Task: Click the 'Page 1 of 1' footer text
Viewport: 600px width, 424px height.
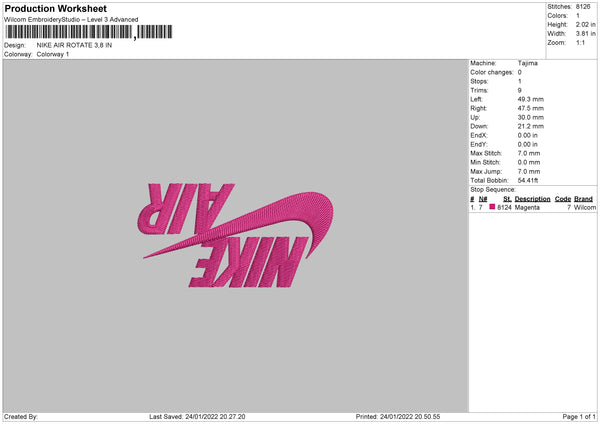Action: click(579, 417)
